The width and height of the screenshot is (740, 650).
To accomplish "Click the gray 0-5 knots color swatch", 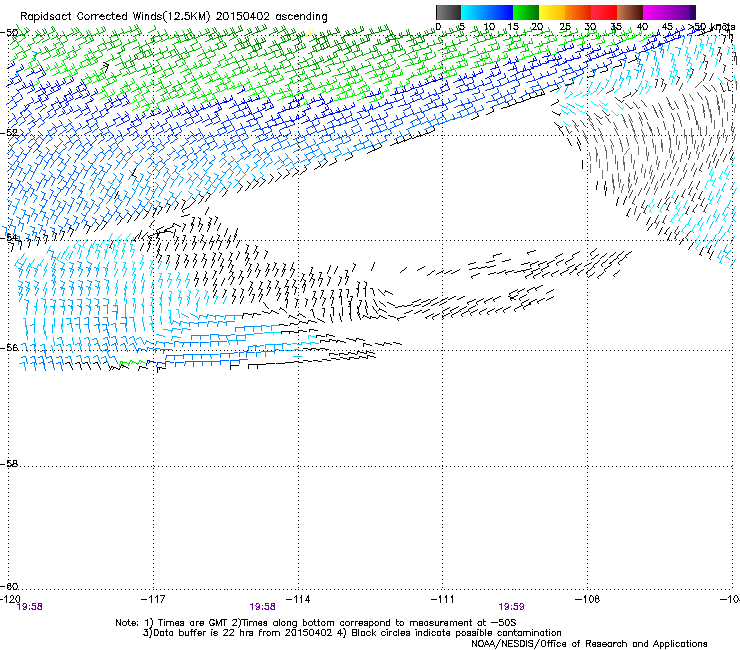I will coord(448,12).
